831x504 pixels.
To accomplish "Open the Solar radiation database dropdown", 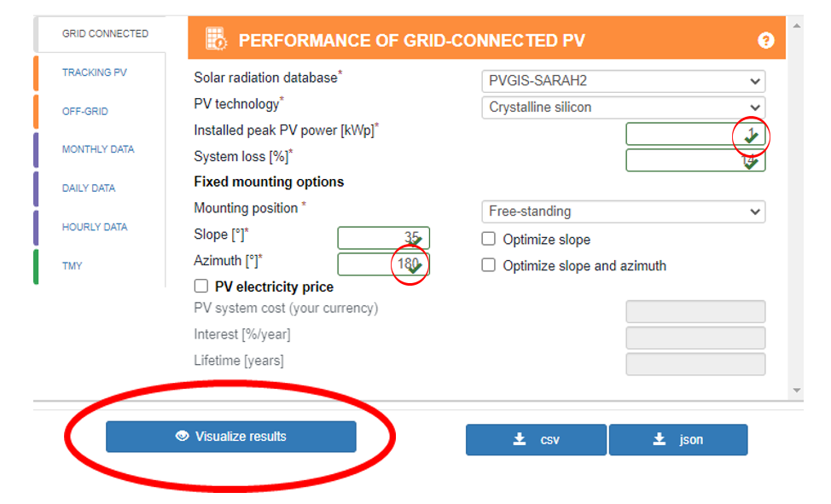I will click(623, 82).
